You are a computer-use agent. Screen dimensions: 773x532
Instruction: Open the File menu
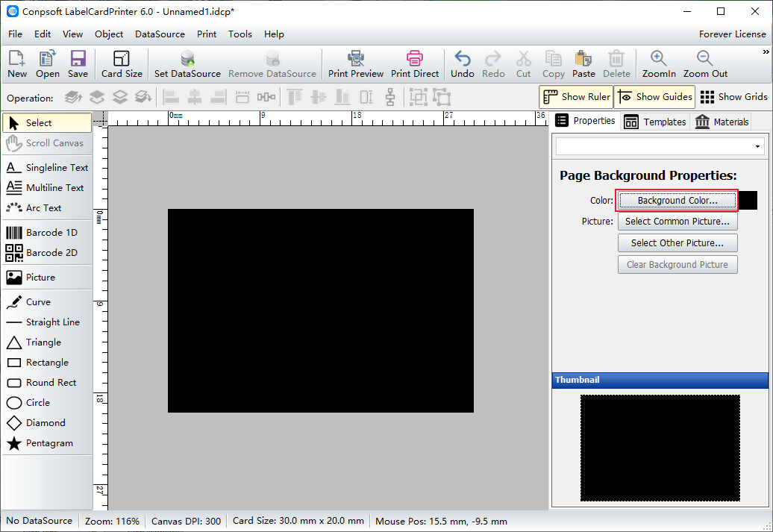pos(15,34)
